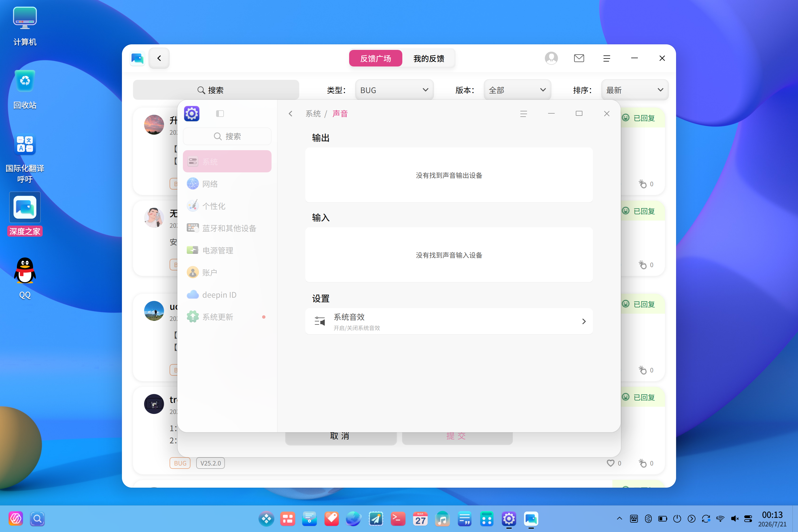Image resolution: width=798 pixels, height=532 pixels.
Task: Select 个性化 in settings sidebar
Action: [x=227, y=206]
